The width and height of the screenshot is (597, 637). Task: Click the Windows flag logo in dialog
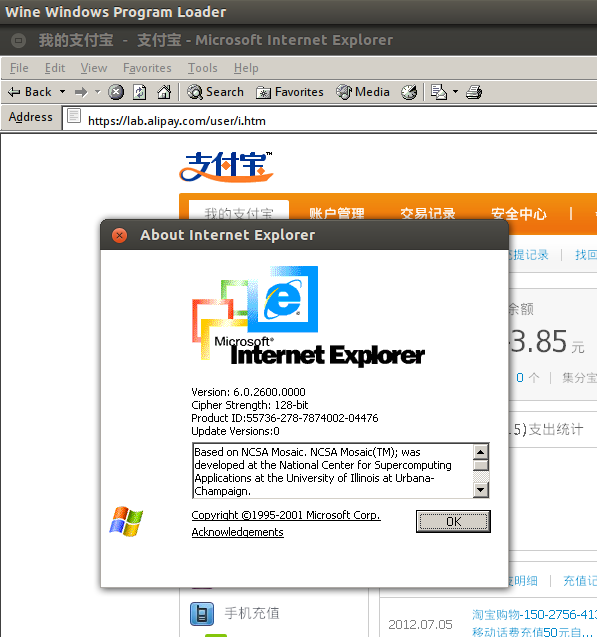pos(126,521)
